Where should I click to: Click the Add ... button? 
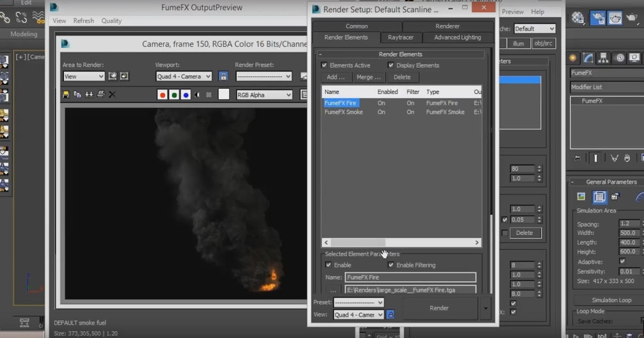coord(336,77)
